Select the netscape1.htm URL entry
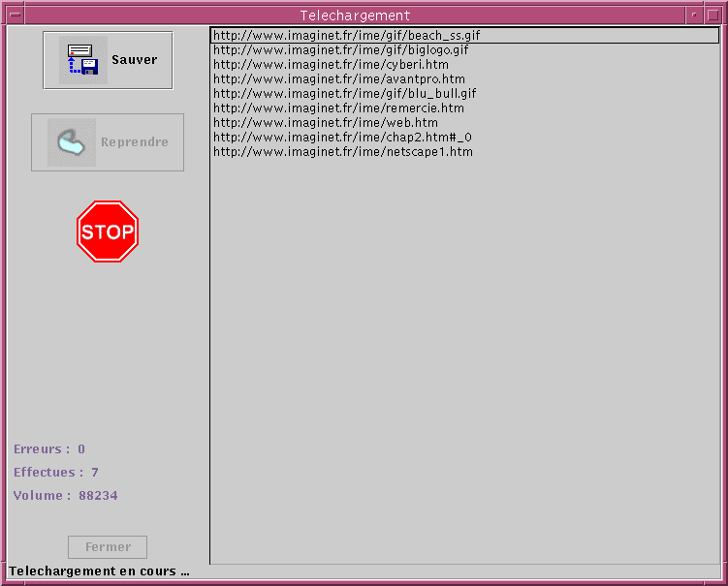Image resolution: width=728 pixels, height=586 pixels. 342,152
